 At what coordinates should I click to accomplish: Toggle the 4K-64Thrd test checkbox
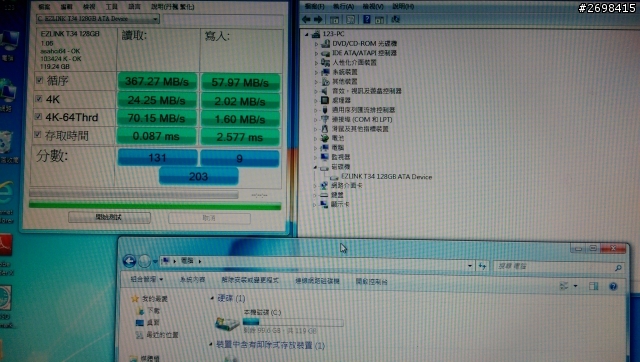(x=38, y=117)
